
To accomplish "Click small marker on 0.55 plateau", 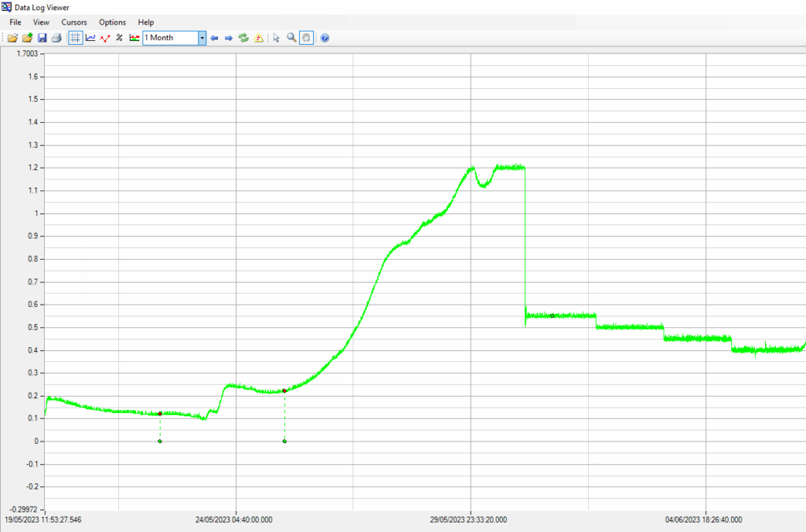I will (x=553, y=316).
